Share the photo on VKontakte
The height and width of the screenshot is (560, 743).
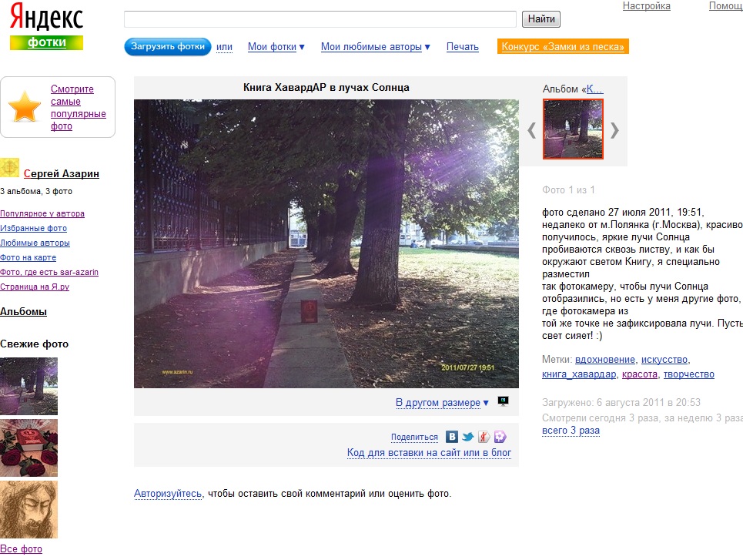tap(452, 437)
